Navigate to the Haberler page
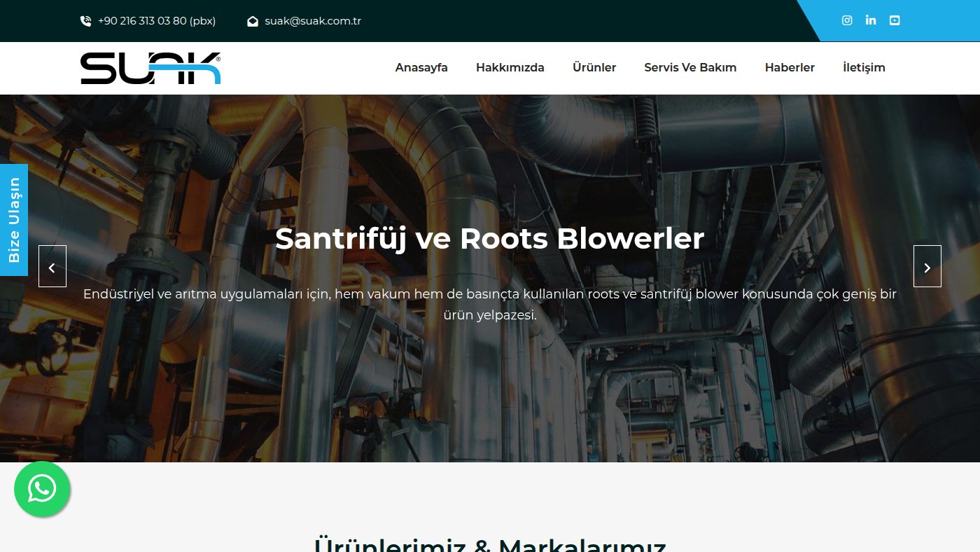Screen dimensions: 980x552 point(790,68)
